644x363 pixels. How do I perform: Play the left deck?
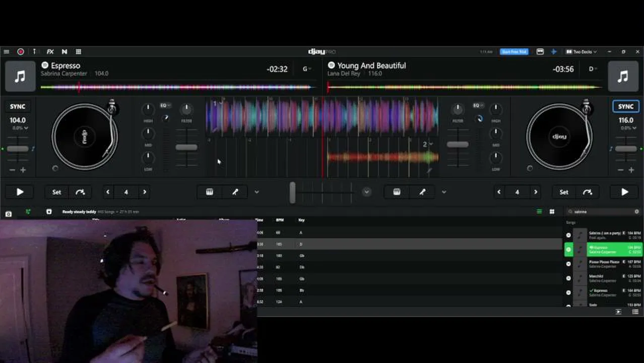(x=20, y=192)
